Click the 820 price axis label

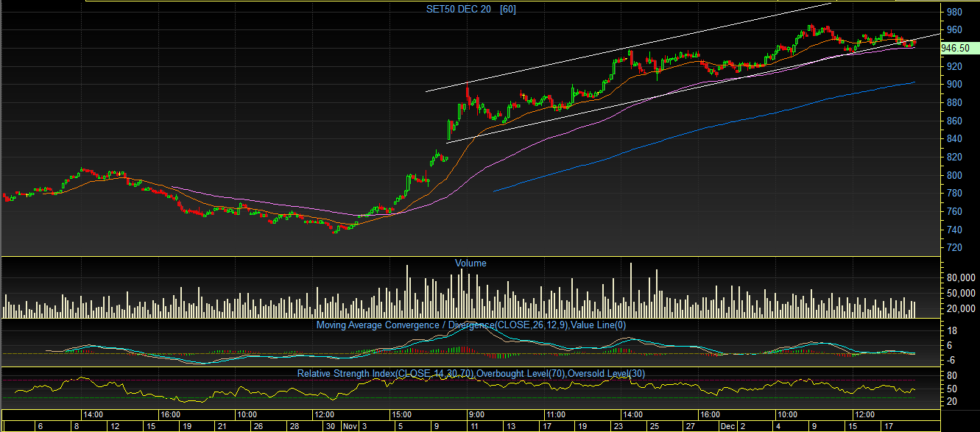[954, 157]
